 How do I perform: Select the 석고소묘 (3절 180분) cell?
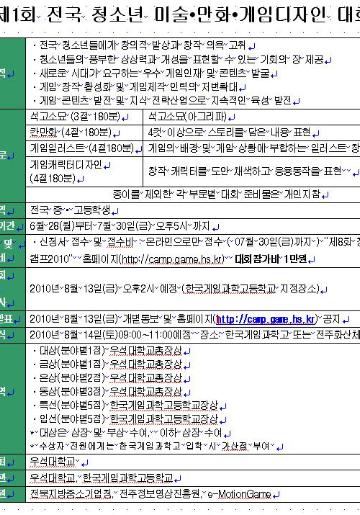coord(84,117)
